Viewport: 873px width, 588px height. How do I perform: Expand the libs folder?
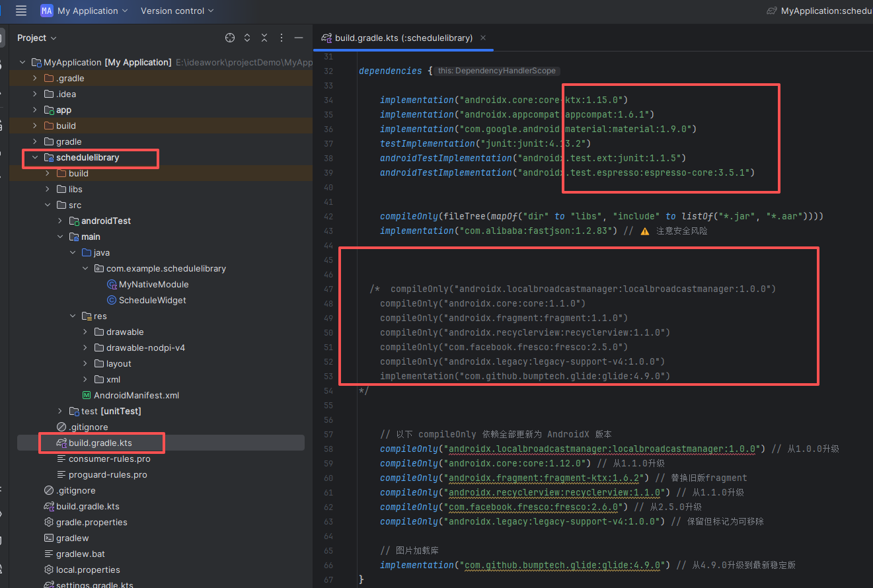click(48, 189)
